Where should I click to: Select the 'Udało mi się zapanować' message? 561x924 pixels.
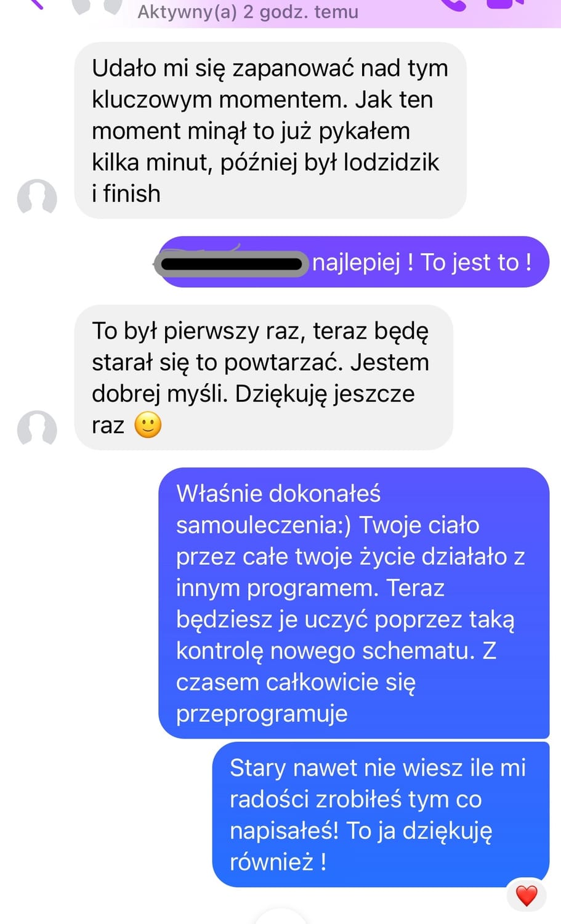click(x=270, y=131)
